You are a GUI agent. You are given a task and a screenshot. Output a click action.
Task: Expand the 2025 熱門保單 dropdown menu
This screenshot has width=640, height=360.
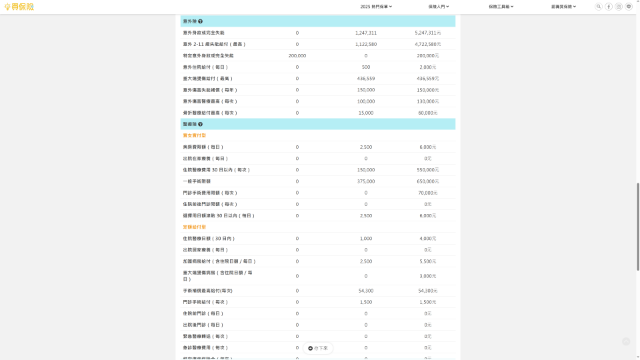point(376,7)
